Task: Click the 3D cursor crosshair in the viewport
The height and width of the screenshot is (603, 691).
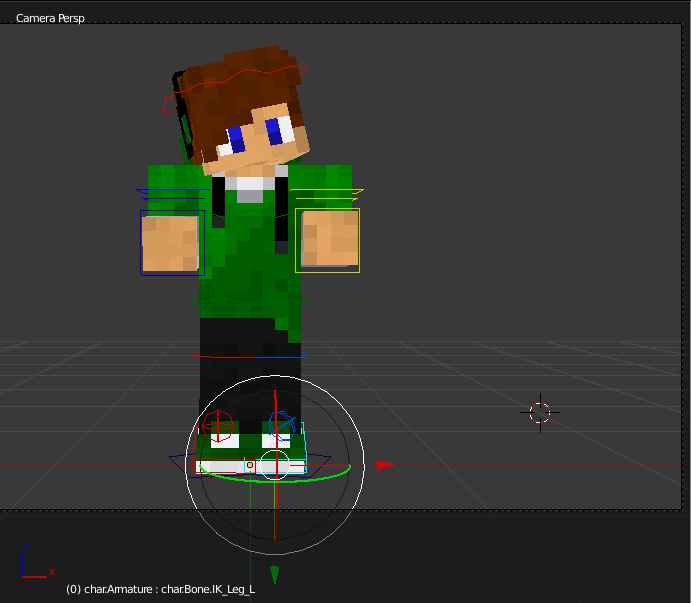Action: pyautogui.click(x=540, y=413)
